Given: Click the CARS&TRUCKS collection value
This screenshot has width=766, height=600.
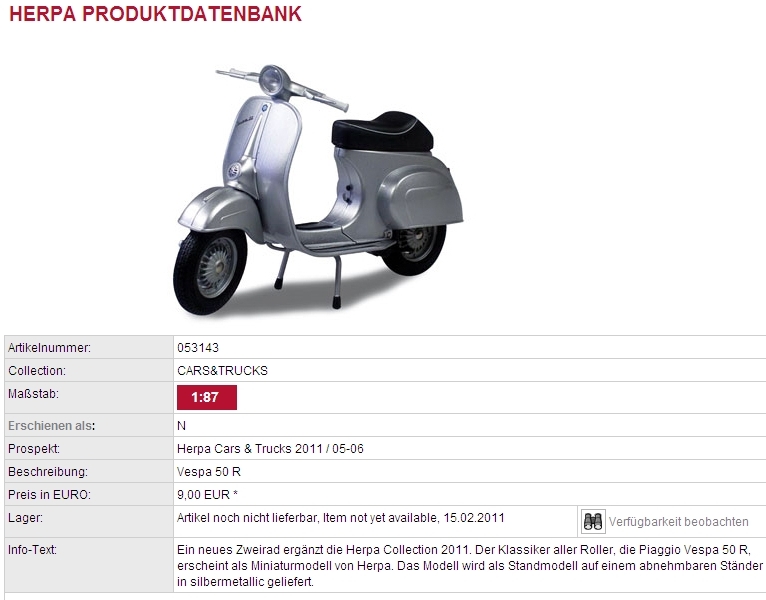Looking at the screenshot, I should tap(222, 371).
